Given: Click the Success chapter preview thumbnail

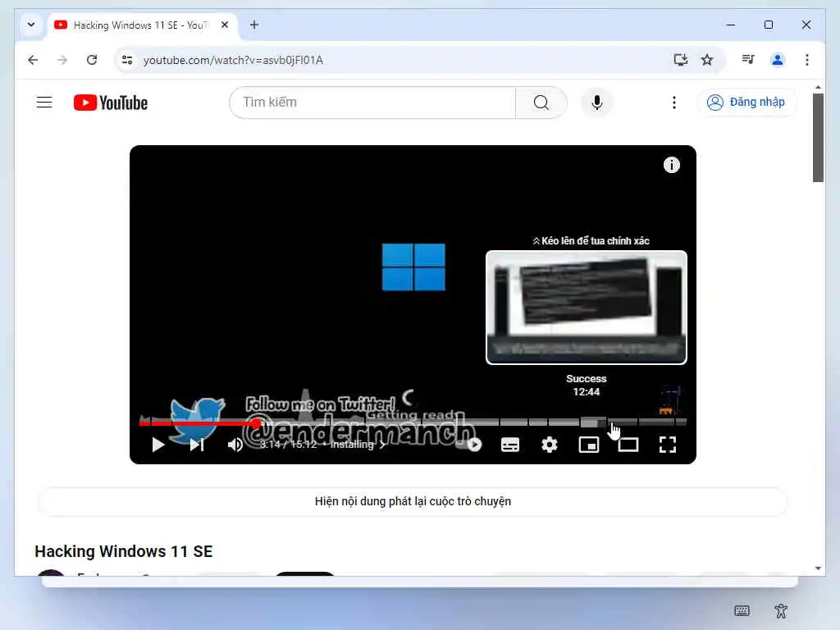Looking at the screenshot, I should (586, 308).
